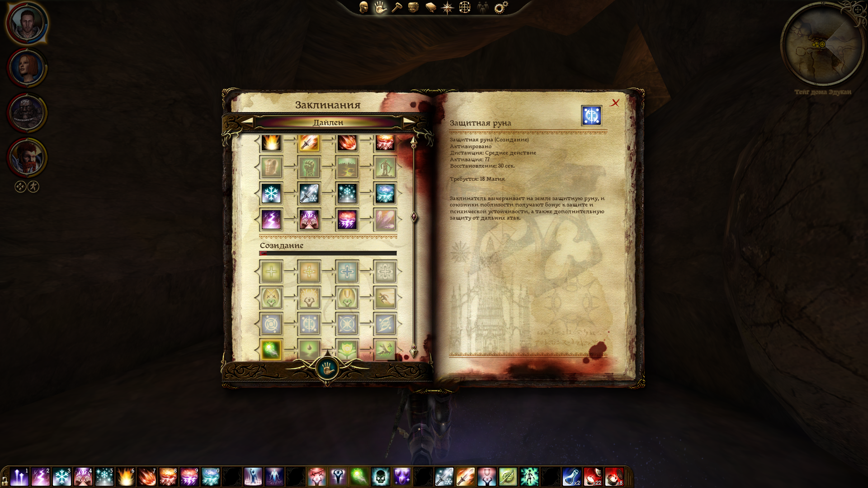
Task: Select the second healing cross spell under Созидание
Action: [309, 272]
